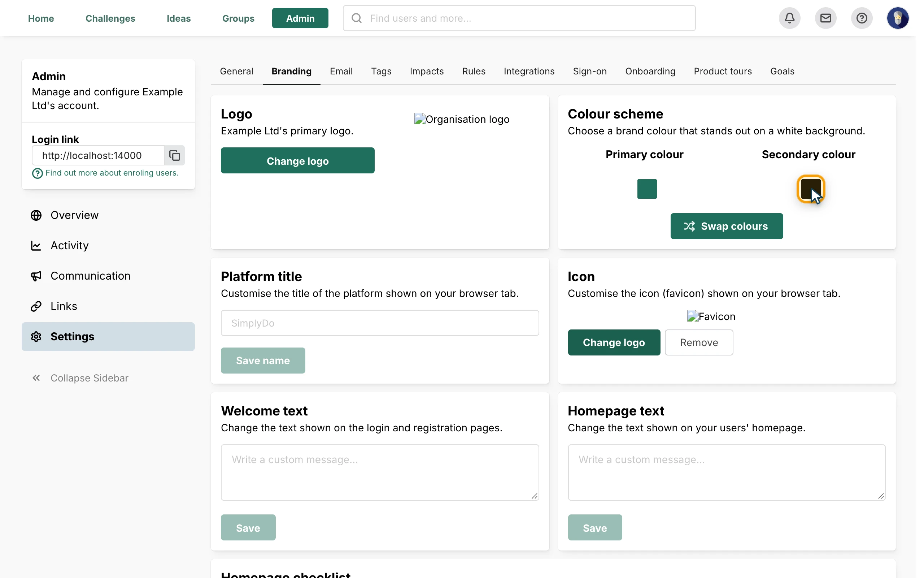Go to Challenges in top navigation
Viewport: 924px width, 578px height.
110,18
